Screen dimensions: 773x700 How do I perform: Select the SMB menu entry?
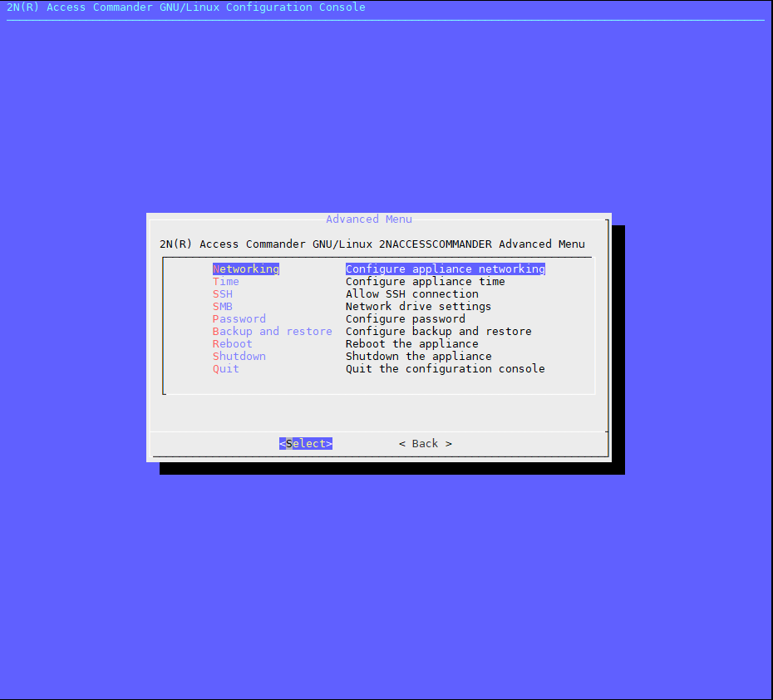coord(222,306)
